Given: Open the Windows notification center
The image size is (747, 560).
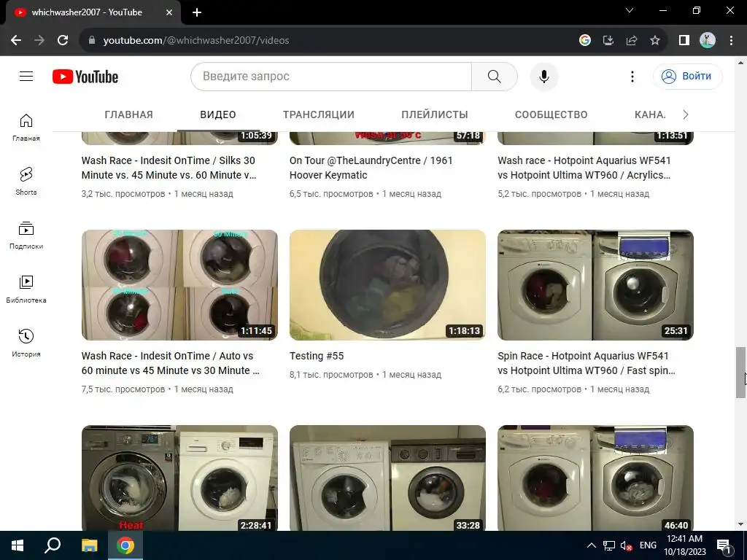Looking at the screenshot, I should [724, 545].
